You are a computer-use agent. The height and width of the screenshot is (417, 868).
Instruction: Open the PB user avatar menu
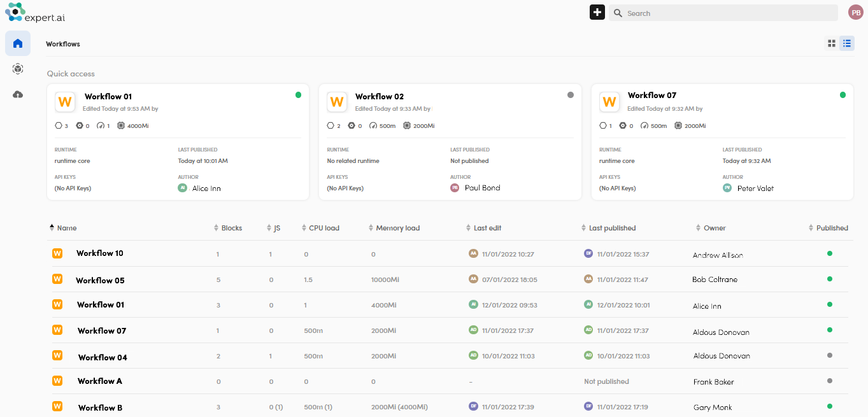(x=855, y=12)
